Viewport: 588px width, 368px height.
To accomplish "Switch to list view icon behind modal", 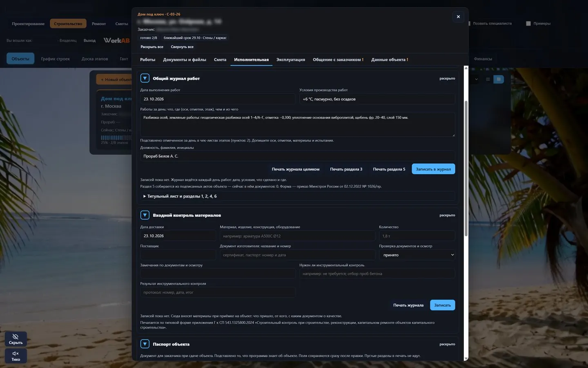I will [x=488, y=79].
